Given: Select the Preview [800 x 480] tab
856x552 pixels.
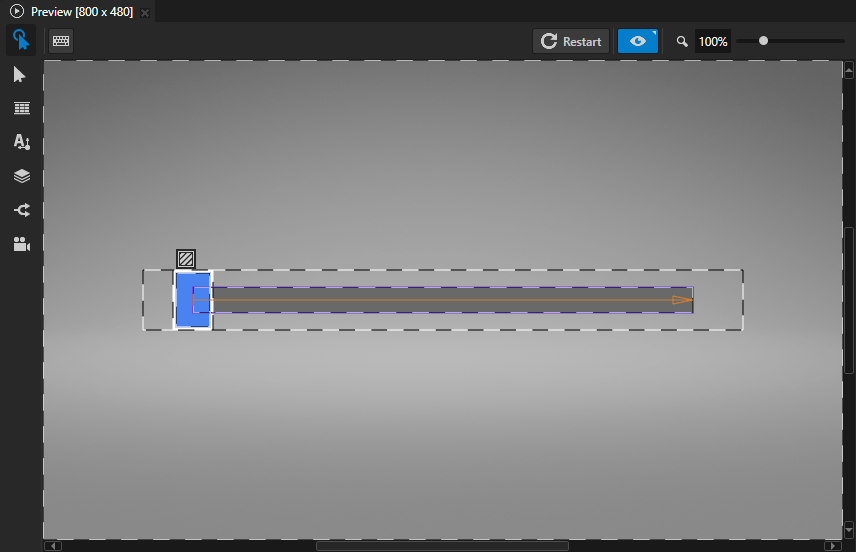Looking at the screenshot, I should coord(82,11).
